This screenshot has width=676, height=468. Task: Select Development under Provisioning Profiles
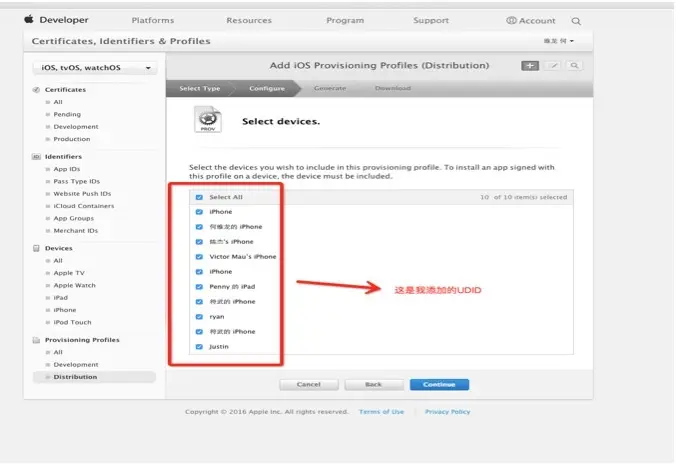[76, 365]
